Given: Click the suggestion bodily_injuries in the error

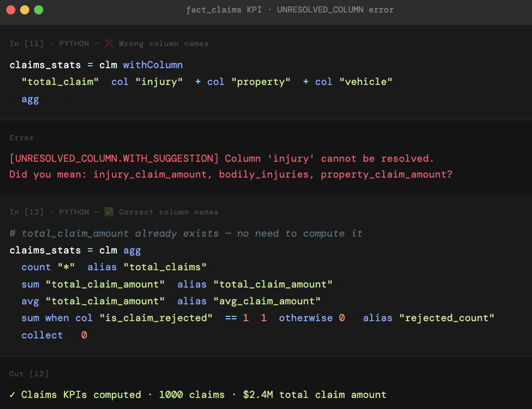Looking at the screenshot, I should click(265, 174).
